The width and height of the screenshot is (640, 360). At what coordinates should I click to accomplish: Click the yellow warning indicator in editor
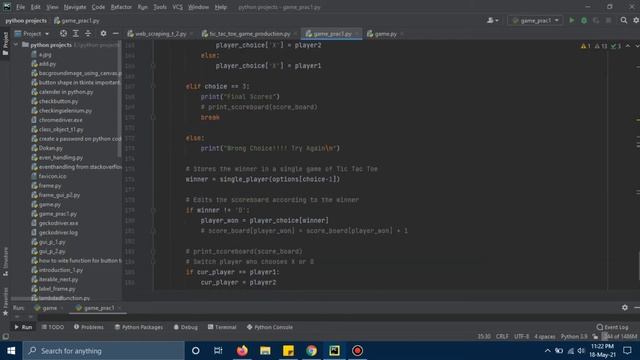586,46
